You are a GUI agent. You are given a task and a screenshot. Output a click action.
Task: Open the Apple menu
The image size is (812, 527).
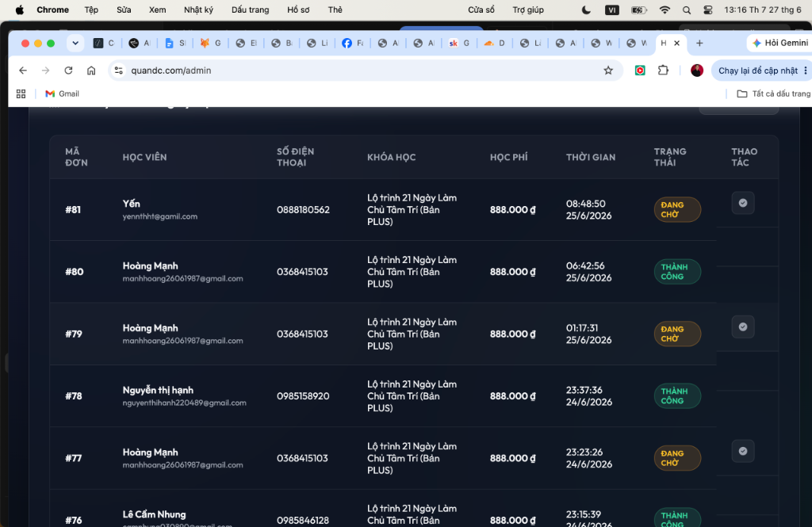tap(20, 10)
